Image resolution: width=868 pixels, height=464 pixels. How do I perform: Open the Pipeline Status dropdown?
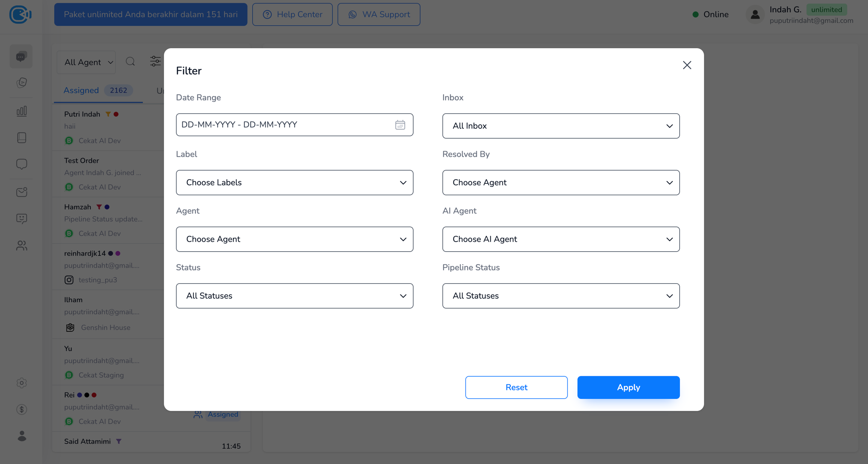561,296
